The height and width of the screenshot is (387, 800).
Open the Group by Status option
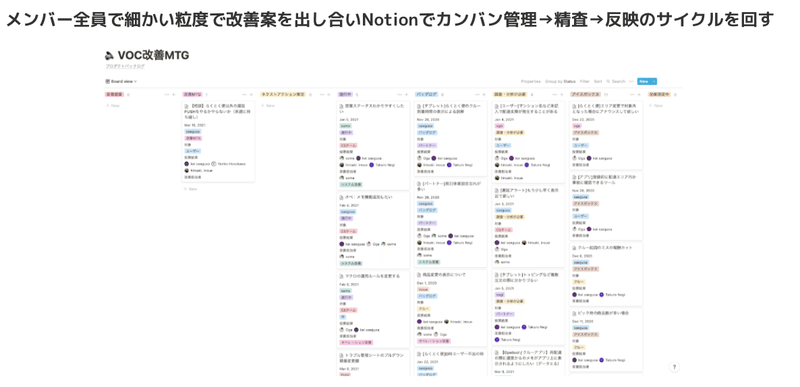pyautogui.click(x=560, y=81)
